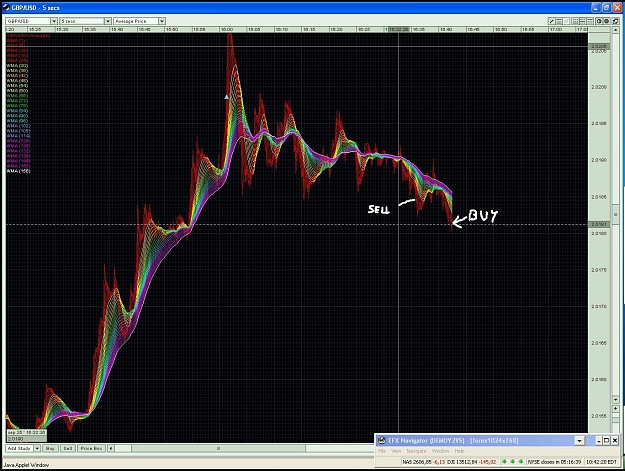This screenshot has width=625, height=471.
Task: Select the single-line layout icon
Action: tap(590, 21)
